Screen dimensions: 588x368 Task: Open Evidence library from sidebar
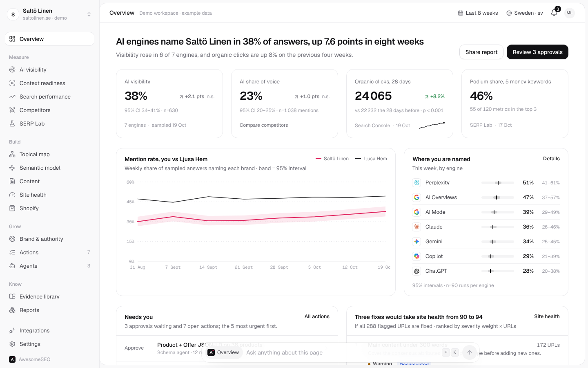coord(49,296)
